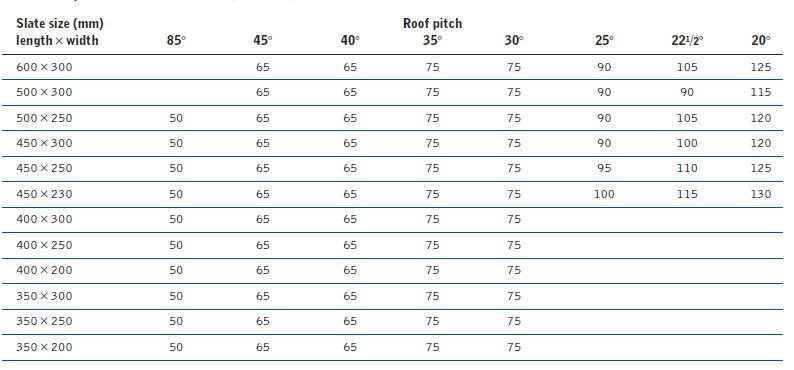Click the 400 × 300 slate size label
Screen dimensions: 794x370
click(44, 219)
